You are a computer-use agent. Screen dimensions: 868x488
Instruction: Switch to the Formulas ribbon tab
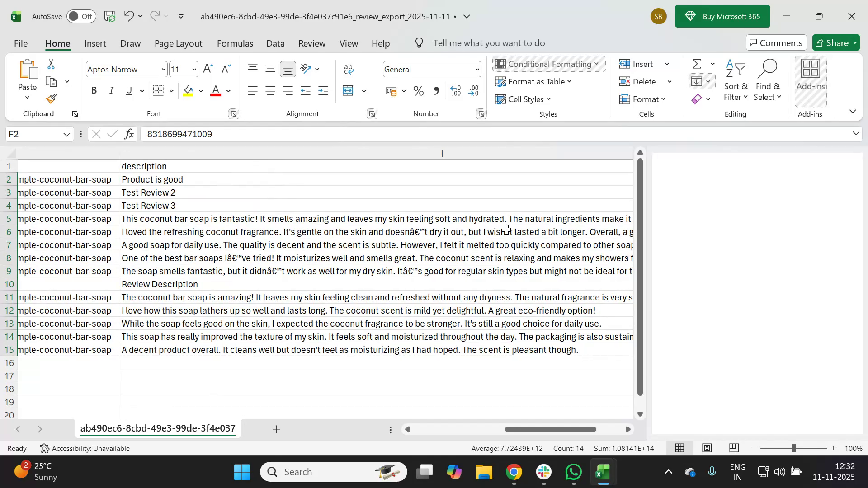(x=235, y=43)
